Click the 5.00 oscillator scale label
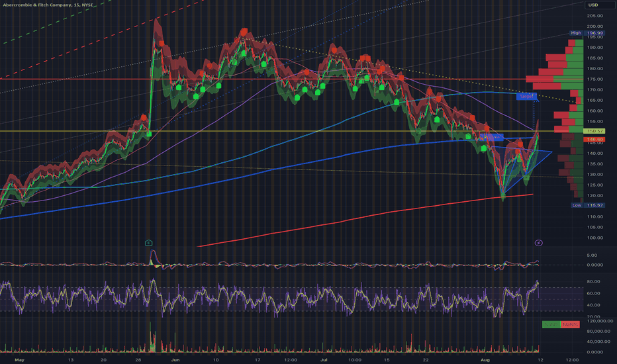Image resolution: width=617 pixels, height=364 pixels. 592,255
